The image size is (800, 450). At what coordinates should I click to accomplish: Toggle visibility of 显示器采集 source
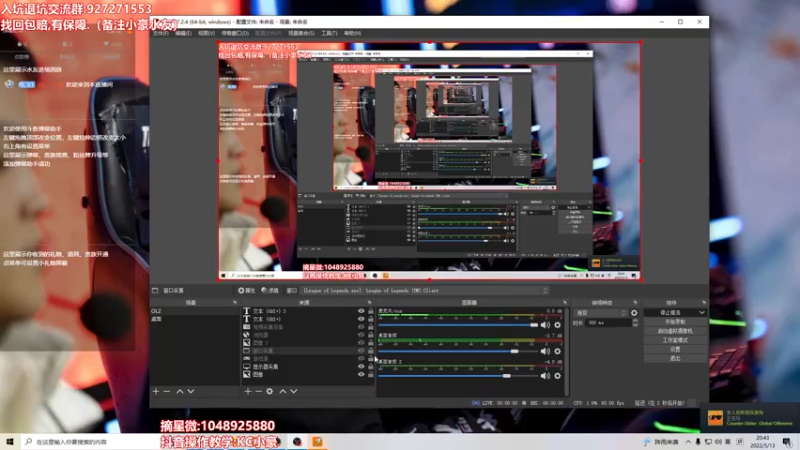click(x=361, y=366)
